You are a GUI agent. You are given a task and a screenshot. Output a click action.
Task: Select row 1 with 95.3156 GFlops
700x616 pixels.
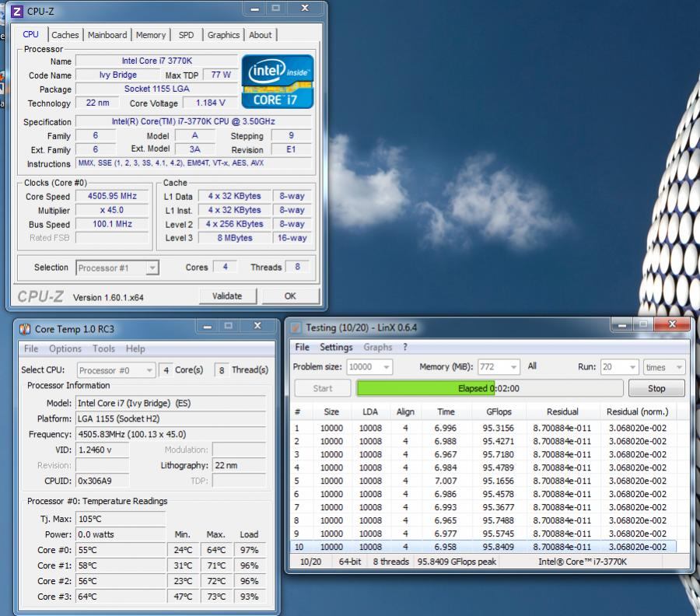pos(484,428)
